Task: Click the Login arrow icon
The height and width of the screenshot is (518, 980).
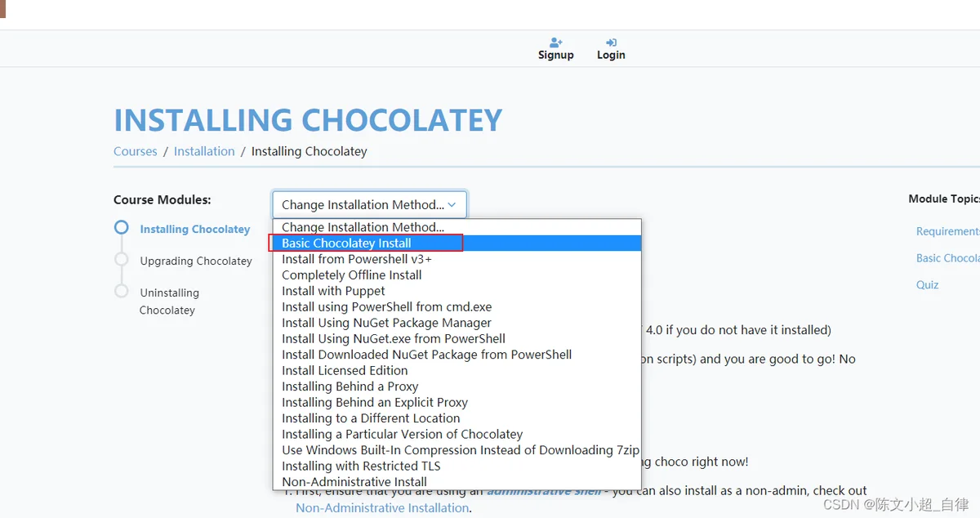Action: [611, 42]
